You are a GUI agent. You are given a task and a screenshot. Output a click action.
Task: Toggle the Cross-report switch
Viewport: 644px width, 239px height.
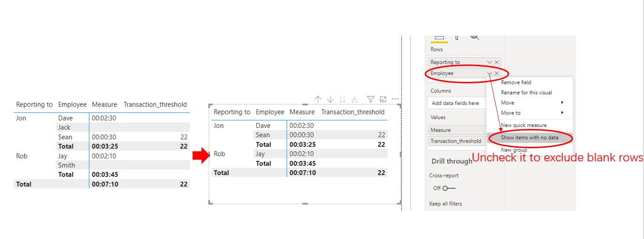point(449,188)
